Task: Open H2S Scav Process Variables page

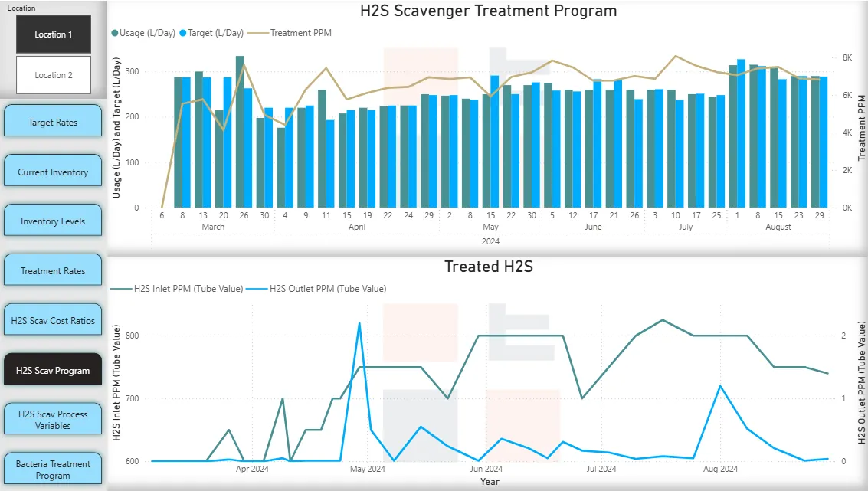Action: pyautogui.click(x=53, y=420)
